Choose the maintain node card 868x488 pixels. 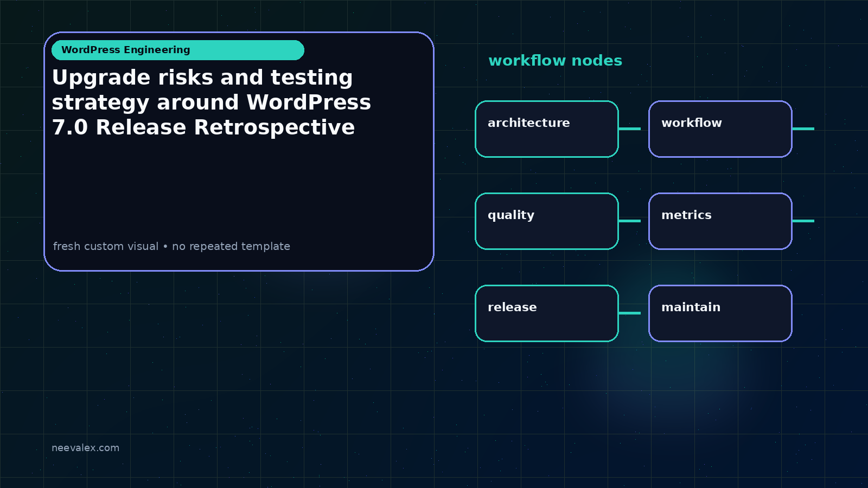720,313
